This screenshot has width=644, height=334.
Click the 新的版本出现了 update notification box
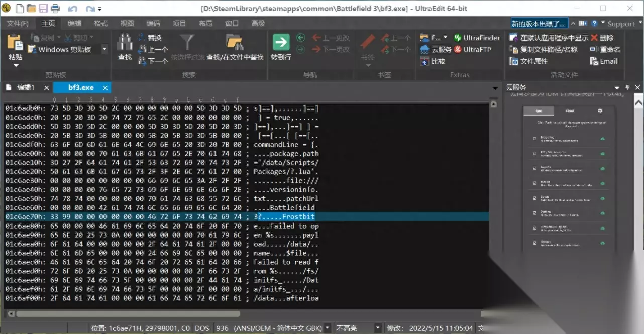(540, 23)
